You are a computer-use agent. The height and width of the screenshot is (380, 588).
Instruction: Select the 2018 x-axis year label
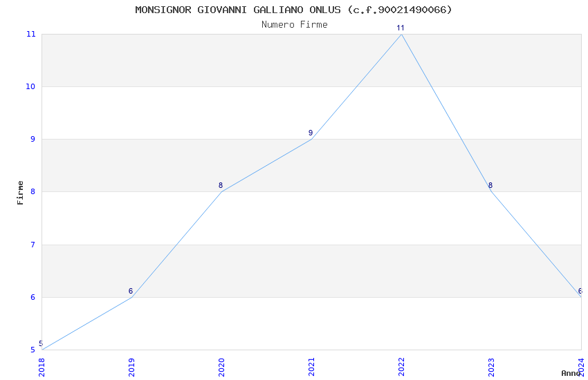[42, 367]
